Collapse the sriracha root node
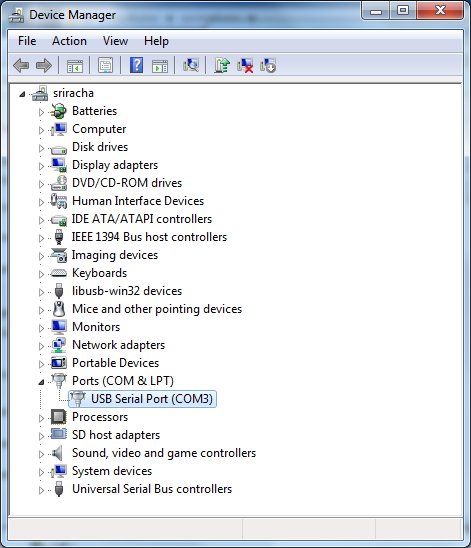 pyautogui.click(x=22, y=94)
